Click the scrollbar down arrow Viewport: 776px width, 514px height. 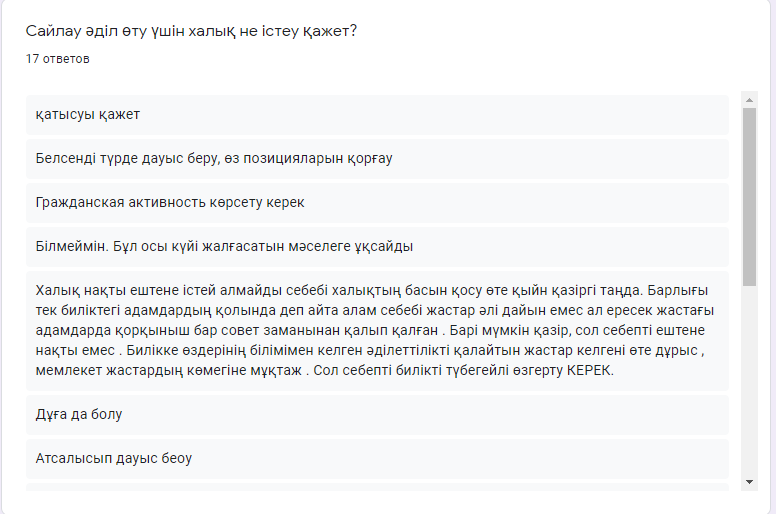[749, 482]
